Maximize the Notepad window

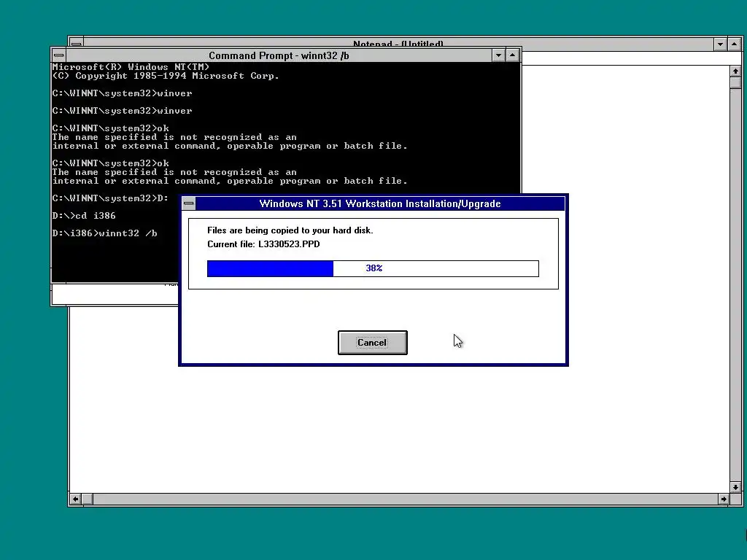(734, 44)
